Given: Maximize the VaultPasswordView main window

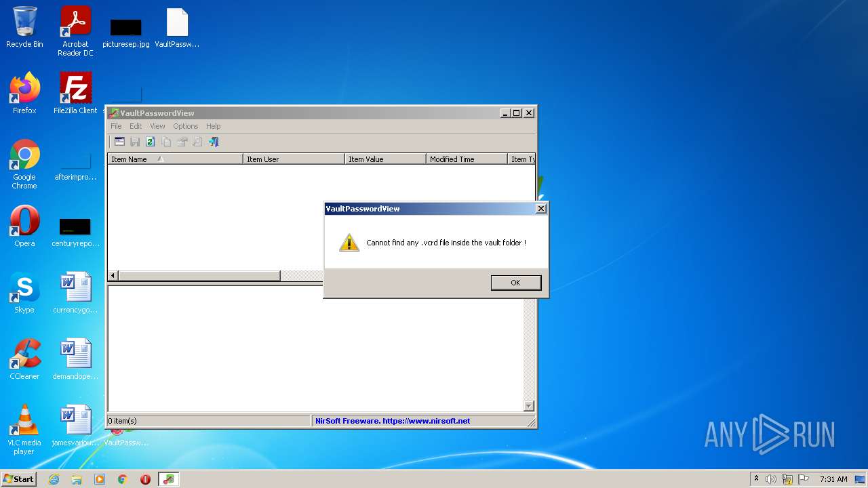Looking at the screenshot, I should 517,113.
